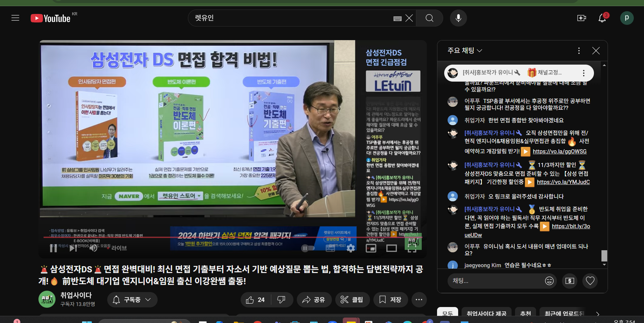644x323 pixels.
Task: Toggle the autoplay switch
Action: coord(308,248)
